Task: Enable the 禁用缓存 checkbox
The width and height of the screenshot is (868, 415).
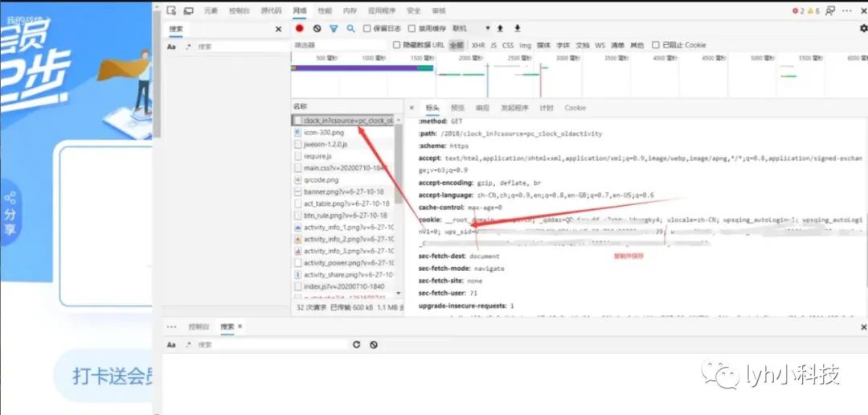Action: pos(411,28)
